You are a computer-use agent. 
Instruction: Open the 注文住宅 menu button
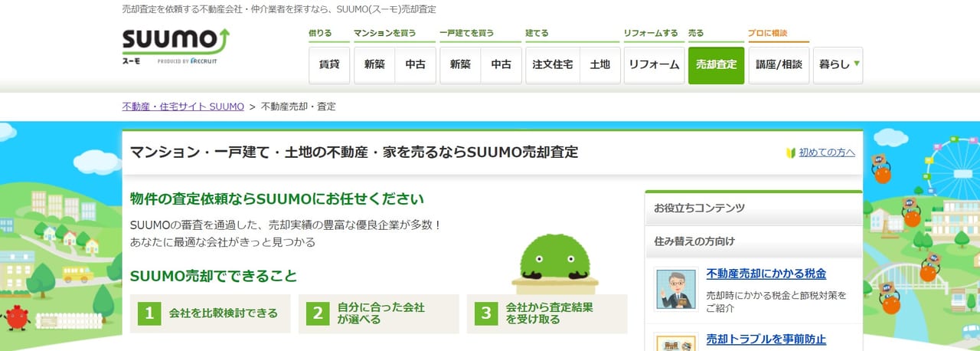click(553, 65)
